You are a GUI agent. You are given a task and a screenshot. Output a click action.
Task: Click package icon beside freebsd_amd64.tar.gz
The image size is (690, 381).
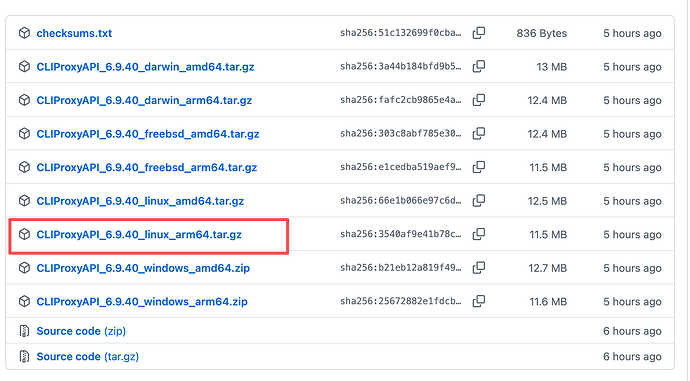click(x=24, y=134)
